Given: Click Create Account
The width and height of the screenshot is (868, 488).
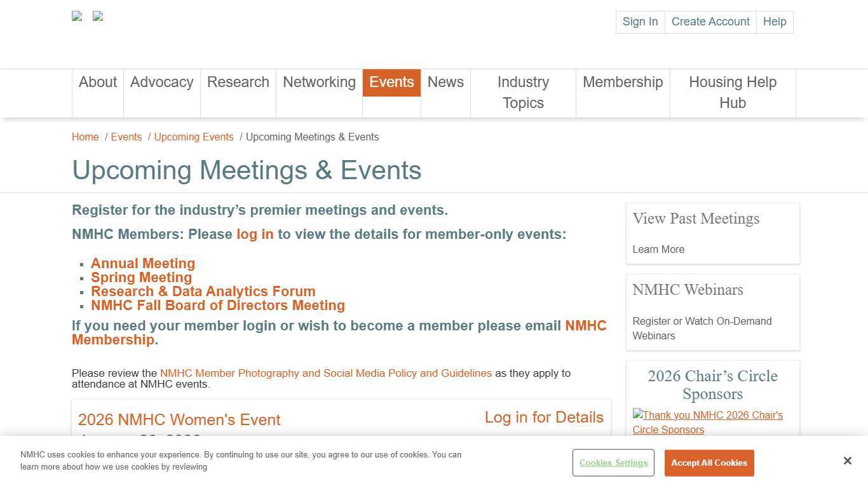Looking at the screenshot, I should click(x=710, y=22).
